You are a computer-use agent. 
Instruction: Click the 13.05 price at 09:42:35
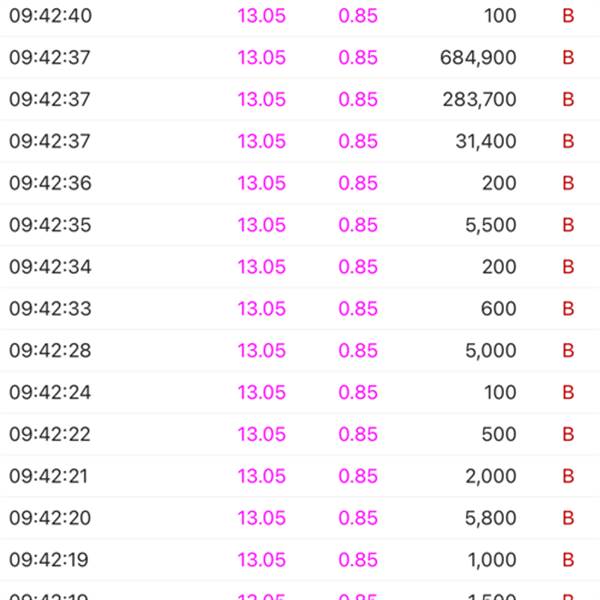tap(262, 225)
